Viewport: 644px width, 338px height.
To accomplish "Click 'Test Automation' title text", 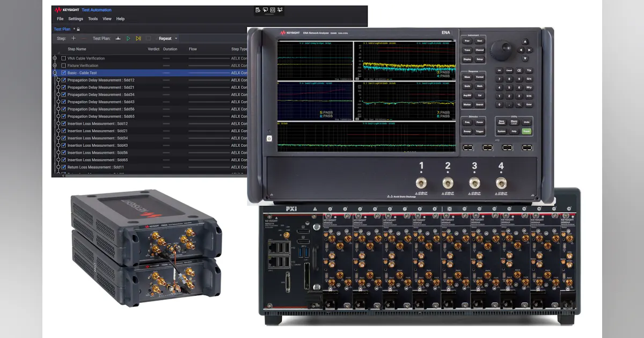I will point(97,10).
